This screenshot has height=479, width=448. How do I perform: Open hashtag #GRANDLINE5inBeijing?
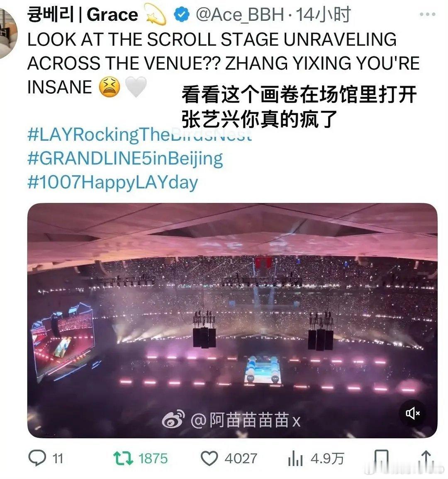[x=125, y=159]
